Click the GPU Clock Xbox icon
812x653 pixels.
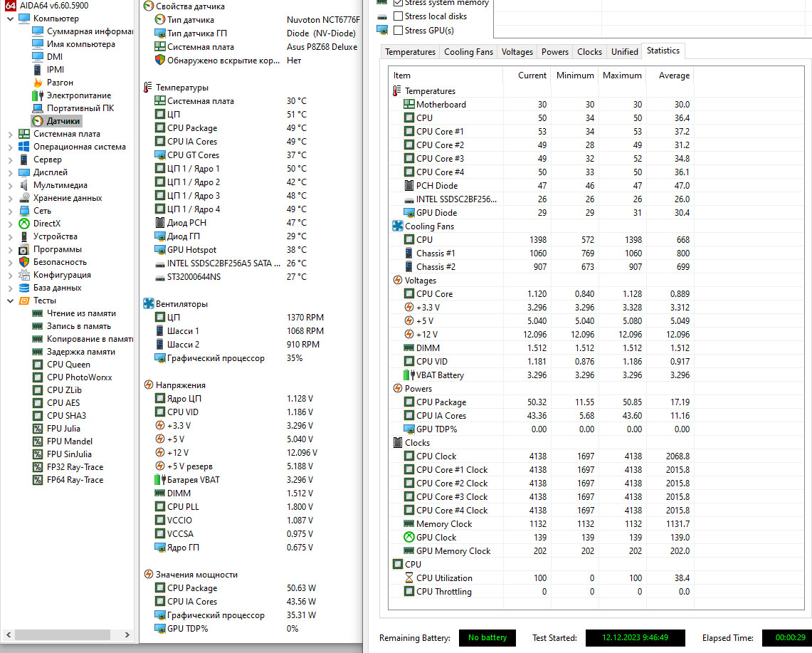pos(409,537)
